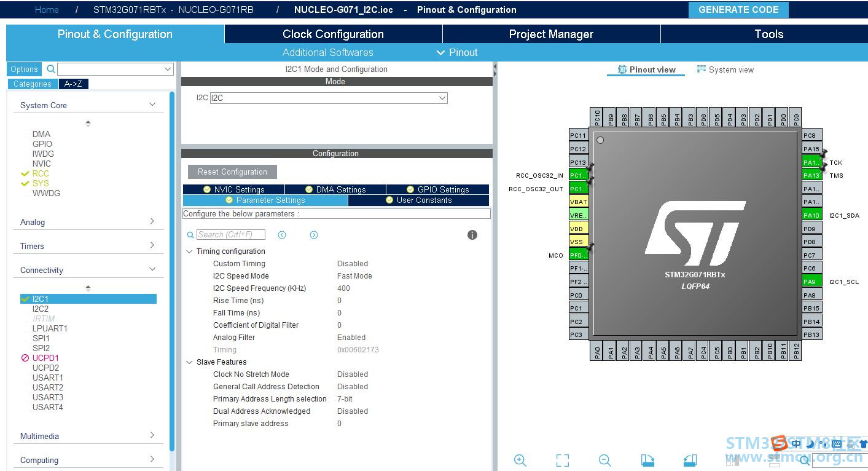Screen dimensions: 868x471
Task: Collapse the Slave Features group
Action: 189,362
